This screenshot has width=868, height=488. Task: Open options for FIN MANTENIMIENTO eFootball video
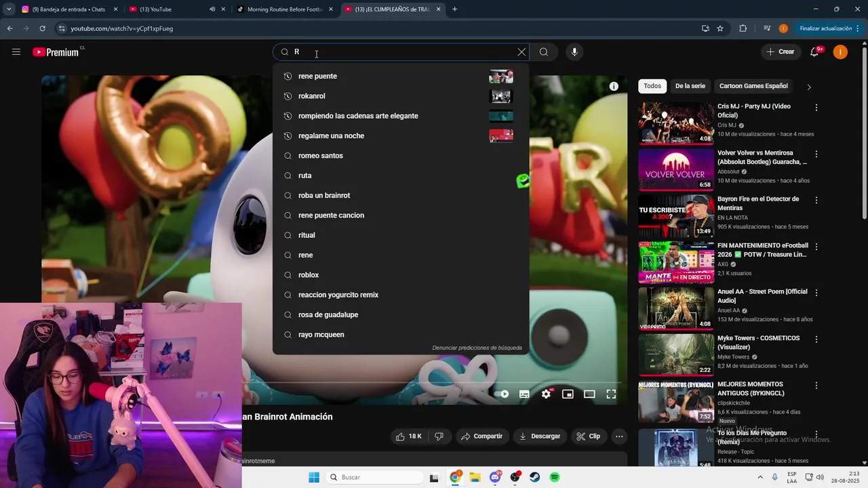coord(816,247)
